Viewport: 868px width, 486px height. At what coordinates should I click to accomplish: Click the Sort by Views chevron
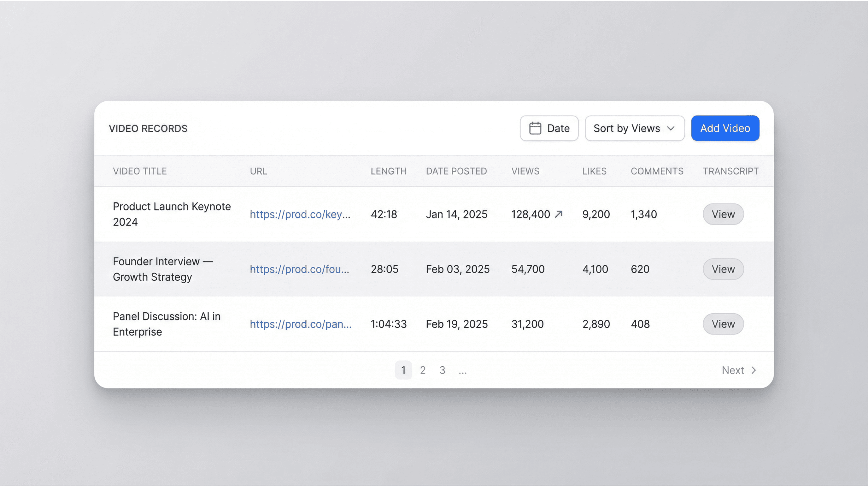(x=671, y=129)
